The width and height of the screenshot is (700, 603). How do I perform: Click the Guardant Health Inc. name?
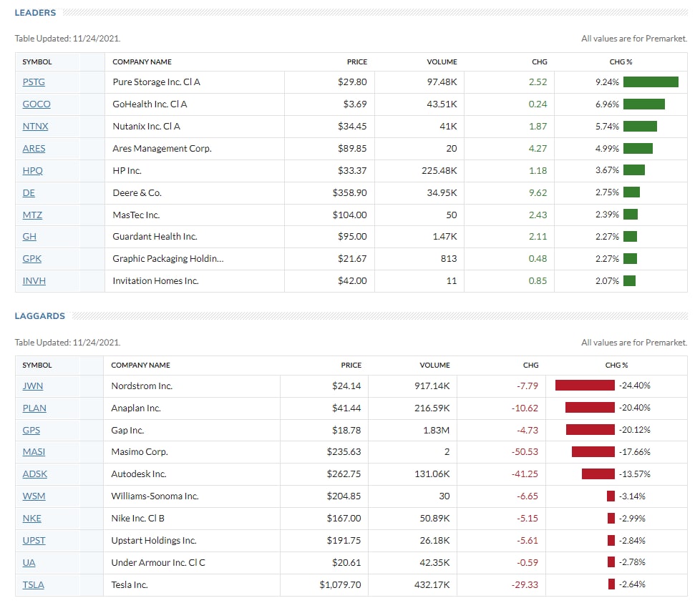(155, 236)
